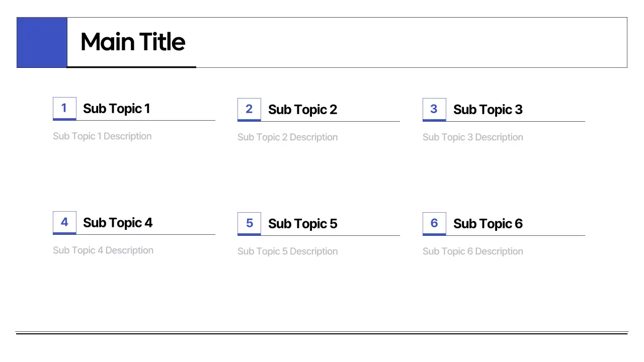The height and width of the screenshot is (362, 644).
Task: Click the Sub Topic 3 Description text
Action: (472, 137)
